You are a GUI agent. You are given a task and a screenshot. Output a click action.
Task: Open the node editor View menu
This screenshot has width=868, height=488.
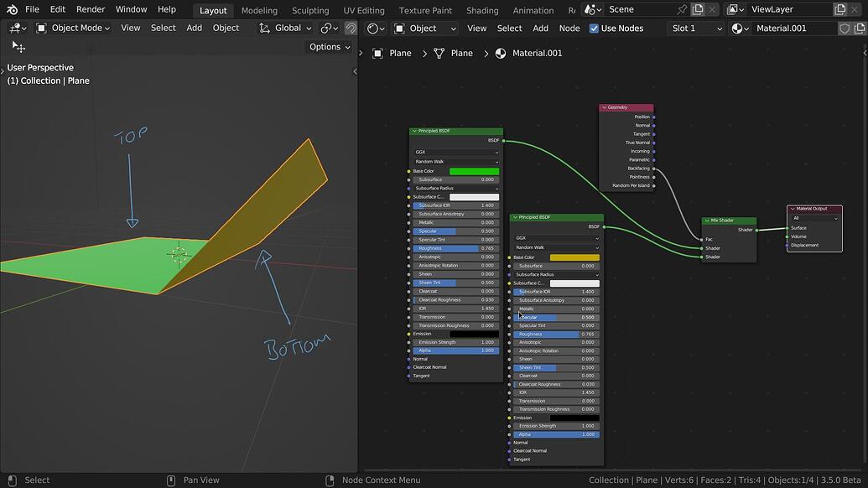point(476,29)
